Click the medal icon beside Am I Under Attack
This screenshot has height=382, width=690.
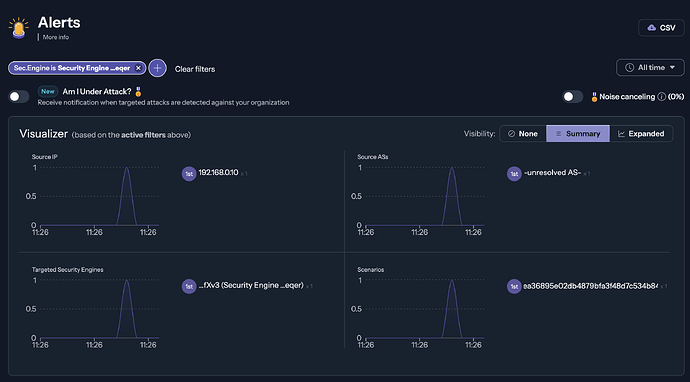click(138, 92)
